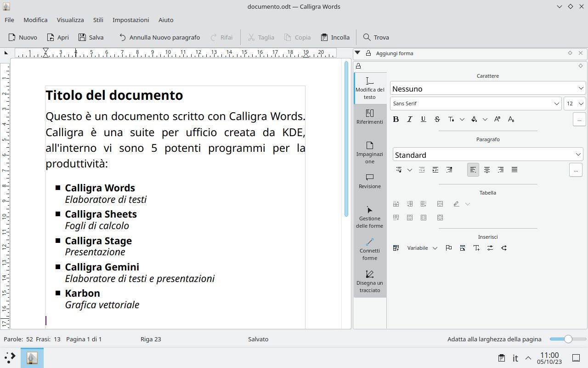Select Gestione delle forme tool
Viewport: 588px width, 368px height.
(369, 216)
